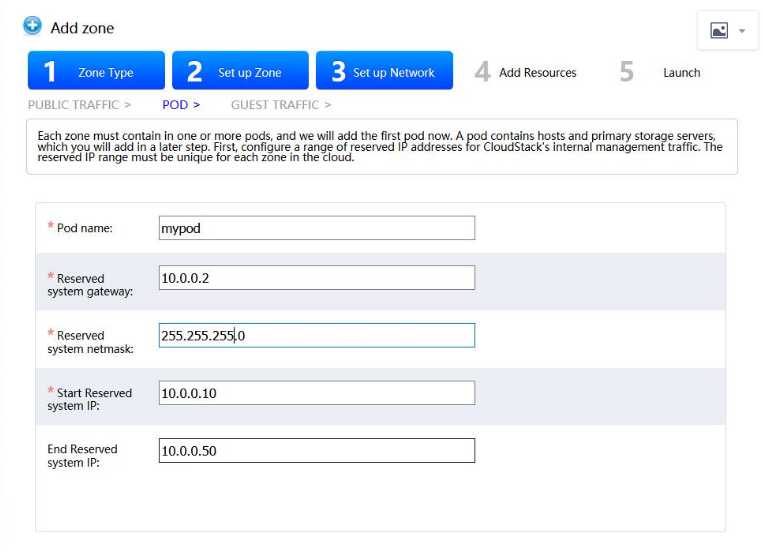Go to step 2 Set up Zone
The width and height of the screenshot is (765, 552).
(240, 70)
